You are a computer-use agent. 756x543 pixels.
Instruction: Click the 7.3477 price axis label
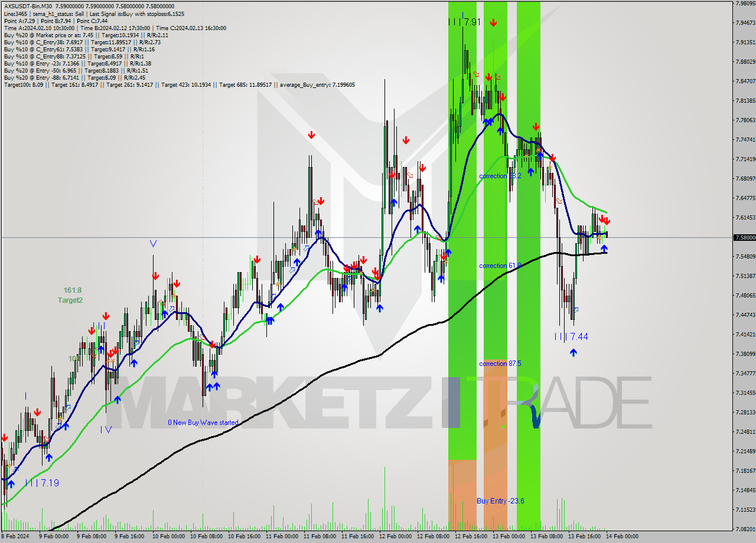pos(745,373)
